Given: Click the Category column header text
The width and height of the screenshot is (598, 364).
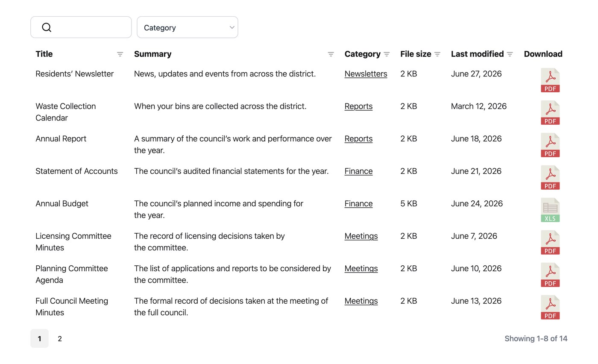Looking at the screenshot, I should pos(362,54).
